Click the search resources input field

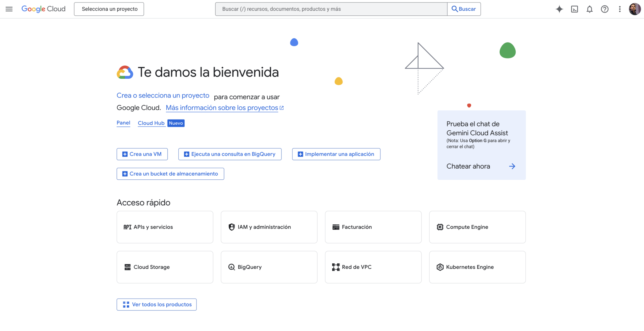331,9
